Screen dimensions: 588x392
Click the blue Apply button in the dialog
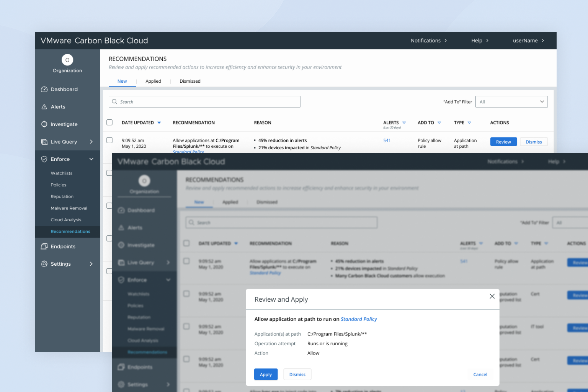266,374
